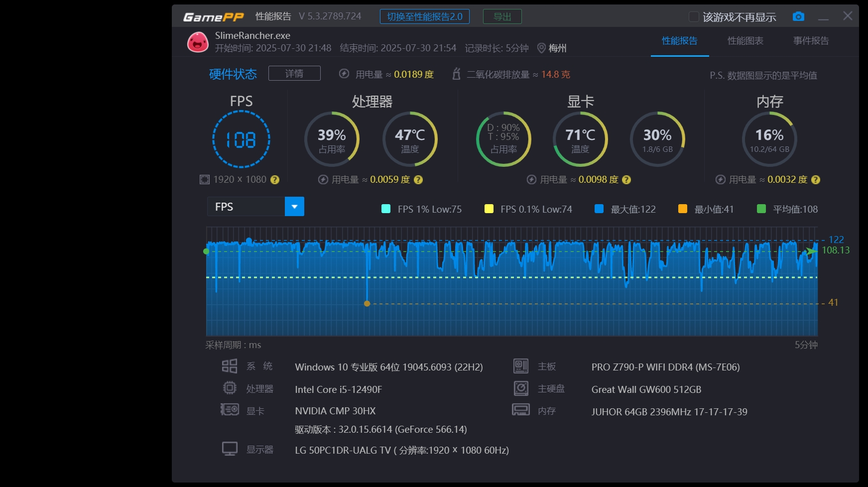868x487 pixels.
Task: Switch to the 事件报告 tab
Action: click(x=811, y=41)
